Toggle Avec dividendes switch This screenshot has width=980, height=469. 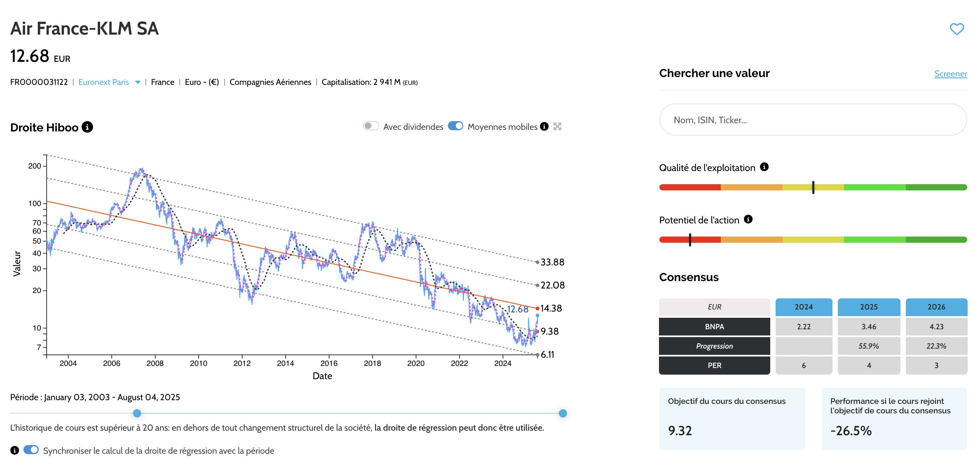click(371, 126)
